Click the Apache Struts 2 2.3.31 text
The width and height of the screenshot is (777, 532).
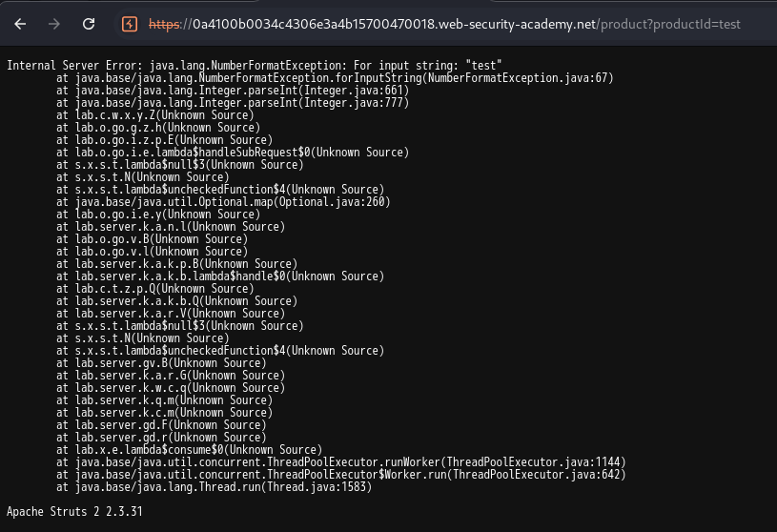73,512
